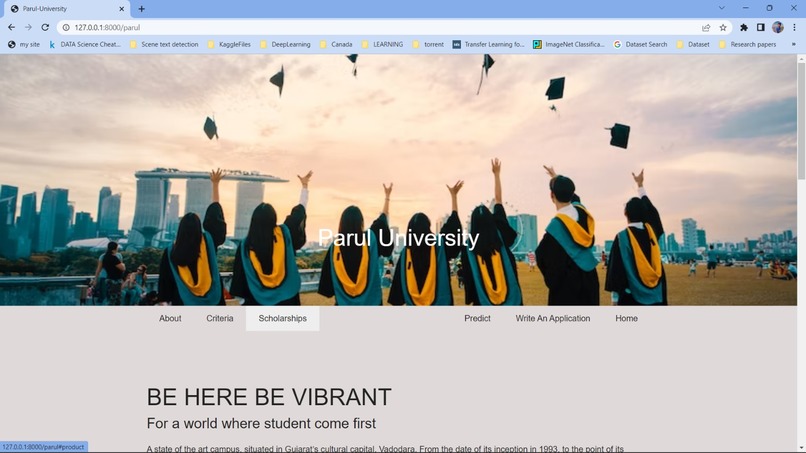Open the DeepLearning bookmark folder
806x453 pixels.
(x=285, y=45)
